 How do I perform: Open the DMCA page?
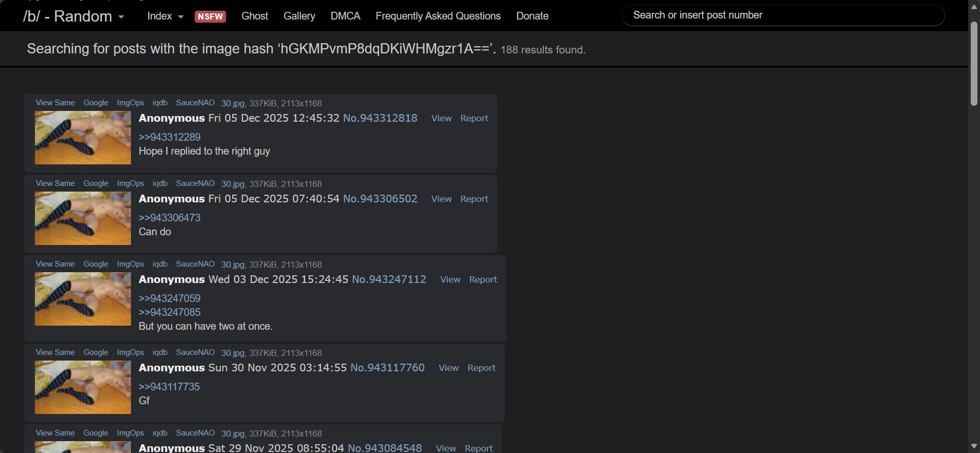346,16
